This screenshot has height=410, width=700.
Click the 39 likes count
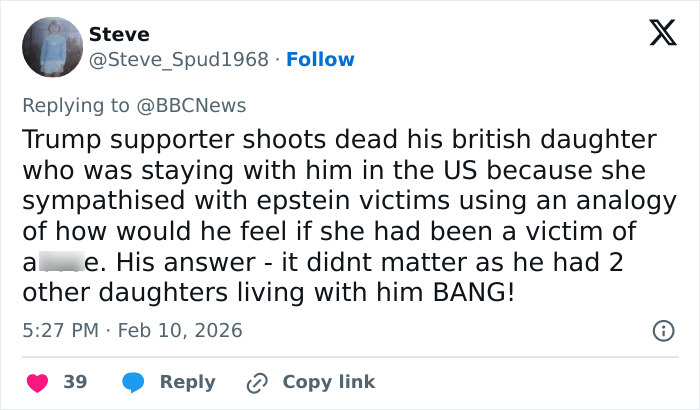point(75,382)
